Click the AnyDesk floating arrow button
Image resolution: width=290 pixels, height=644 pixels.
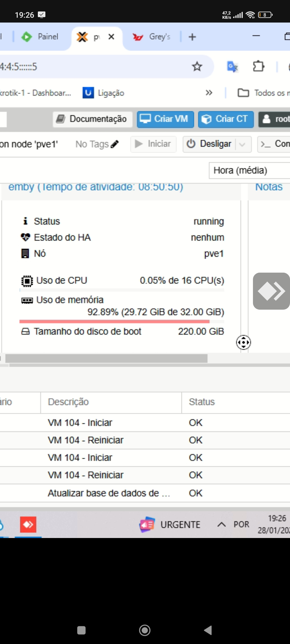[271, 291]
